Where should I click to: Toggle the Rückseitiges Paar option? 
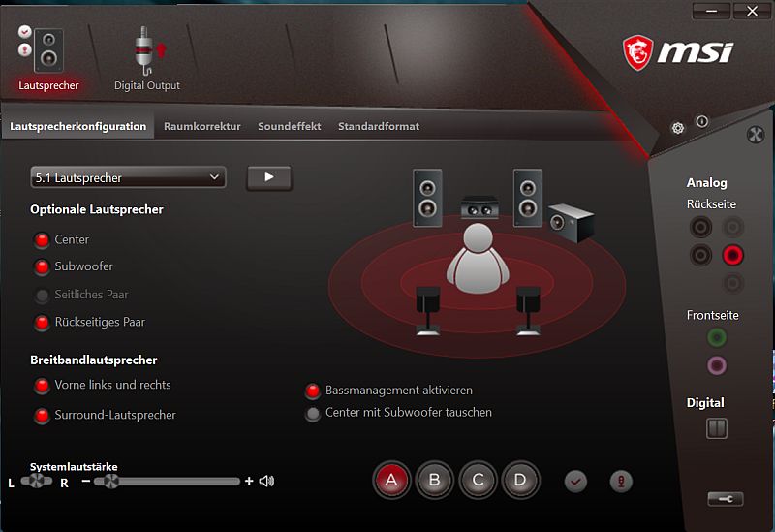42,323
